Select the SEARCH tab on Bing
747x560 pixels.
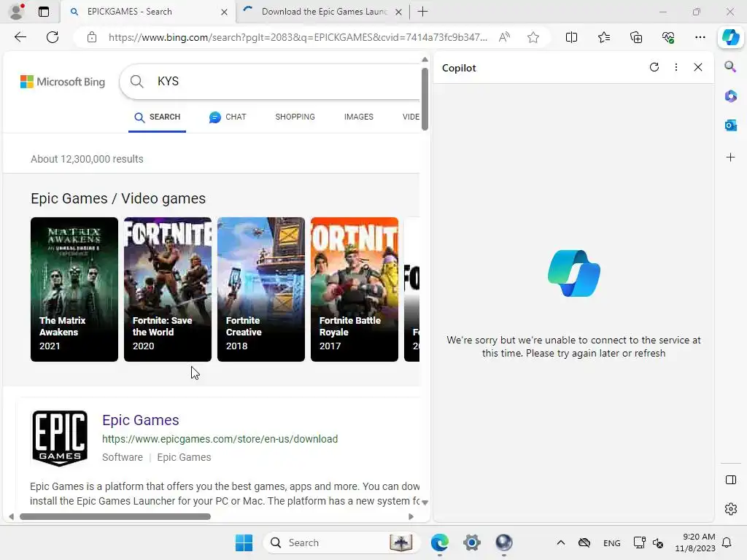click(x=158, y=117)
